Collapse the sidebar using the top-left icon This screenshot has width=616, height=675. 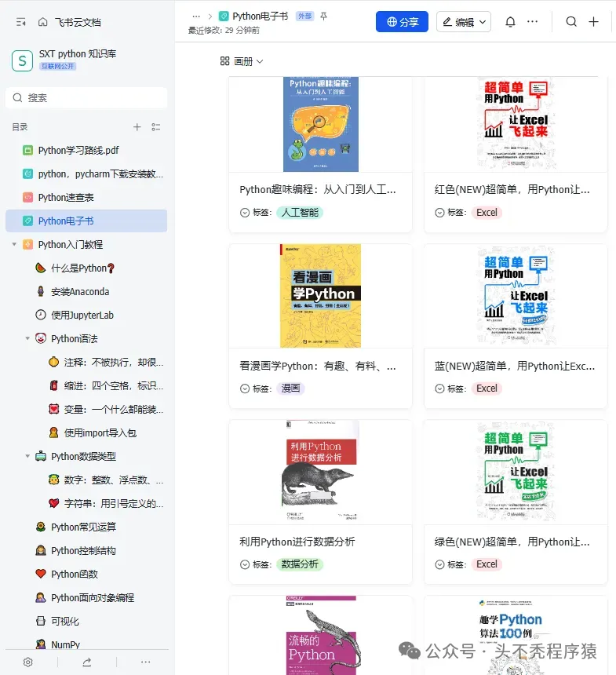[x=20, y=22]
